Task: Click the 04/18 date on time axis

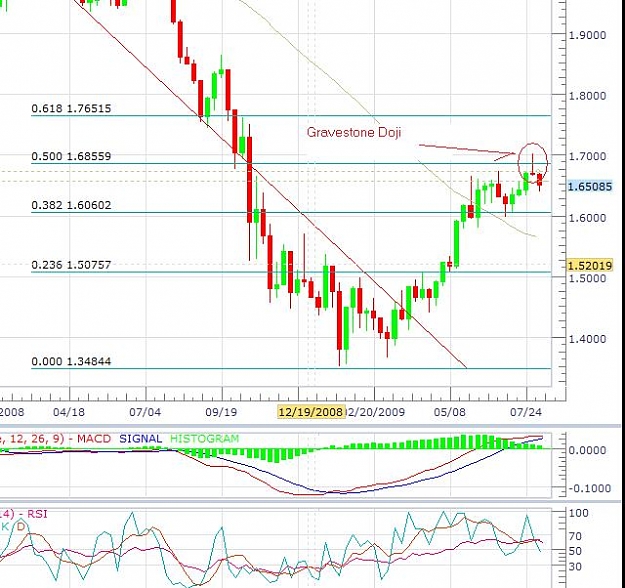Action: pos(69,412)
